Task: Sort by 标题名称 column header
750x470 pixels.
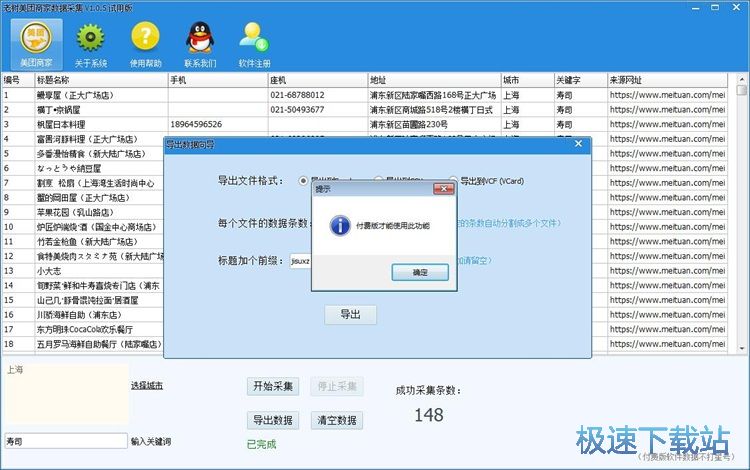Action: point(101,80)
